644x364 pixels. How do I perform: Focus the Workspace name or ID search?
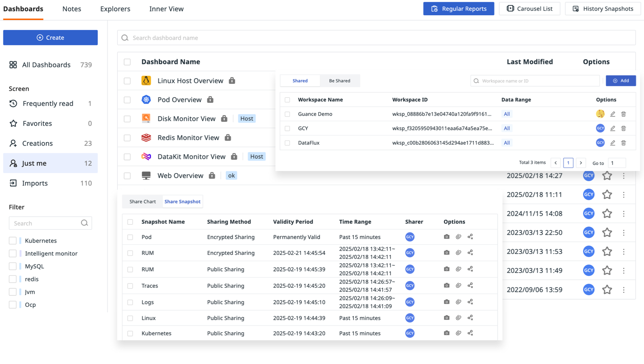pyautogui.click(x=535, y=81)
